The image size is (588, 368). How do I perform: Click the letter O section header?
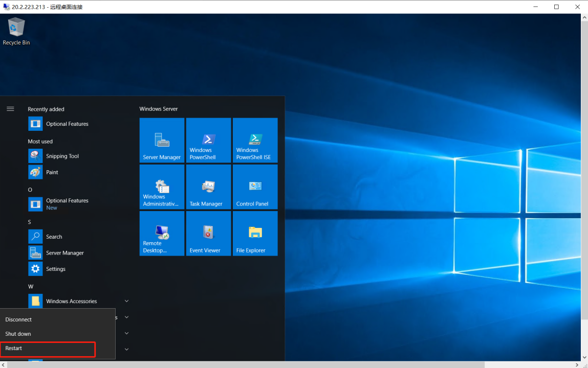(x=30, y=190)
